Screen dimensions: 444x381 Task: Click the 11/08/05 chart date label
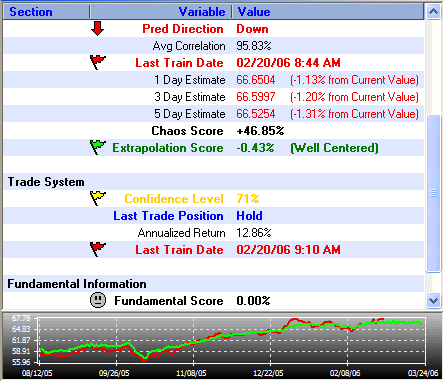click(191, 373)
